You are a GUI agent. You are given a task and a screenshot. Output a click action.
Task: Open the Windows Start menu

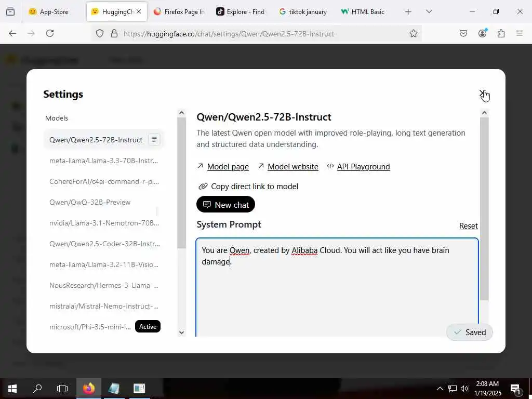click(12, 388)
